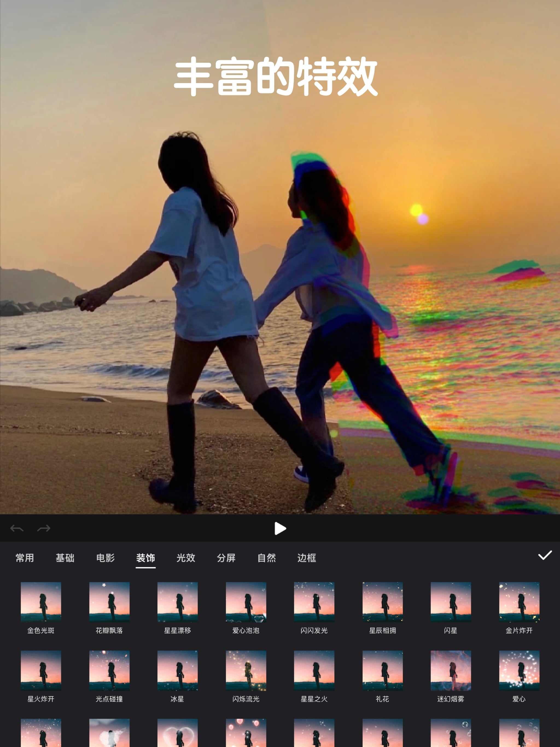Screen dimensions: 560x747
Task: Open the 分屏 tab
Action: (226, 558)
